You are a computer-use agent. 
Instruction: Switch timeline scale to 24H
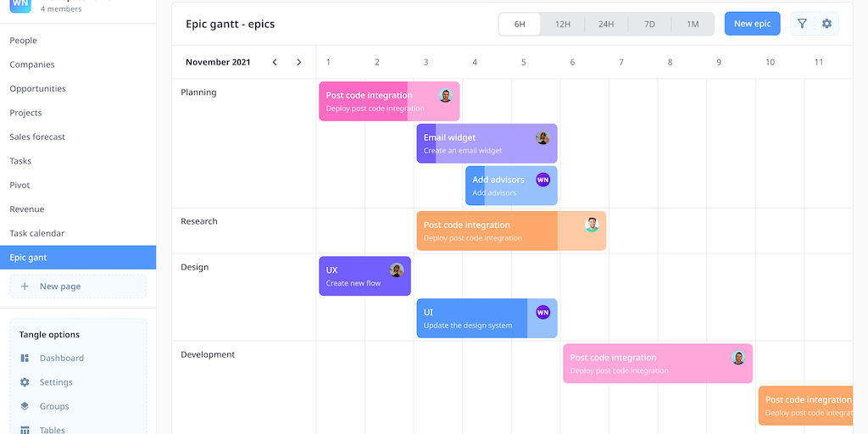coord(606,24)
